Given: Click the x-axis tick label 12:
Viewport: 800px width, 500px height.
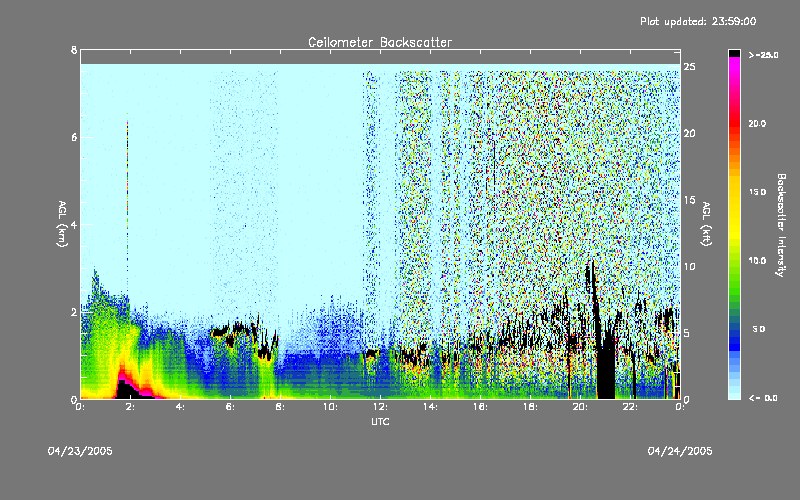Looking at the screenshot, I should click(x=380, y=407).
